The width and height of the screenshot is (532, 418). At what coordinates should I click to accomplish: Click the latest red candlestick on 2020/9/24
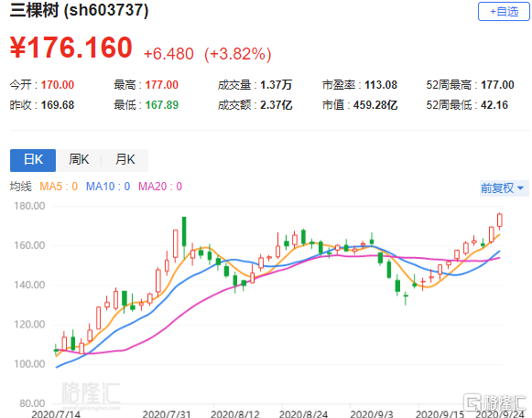(x=500, y=220)
